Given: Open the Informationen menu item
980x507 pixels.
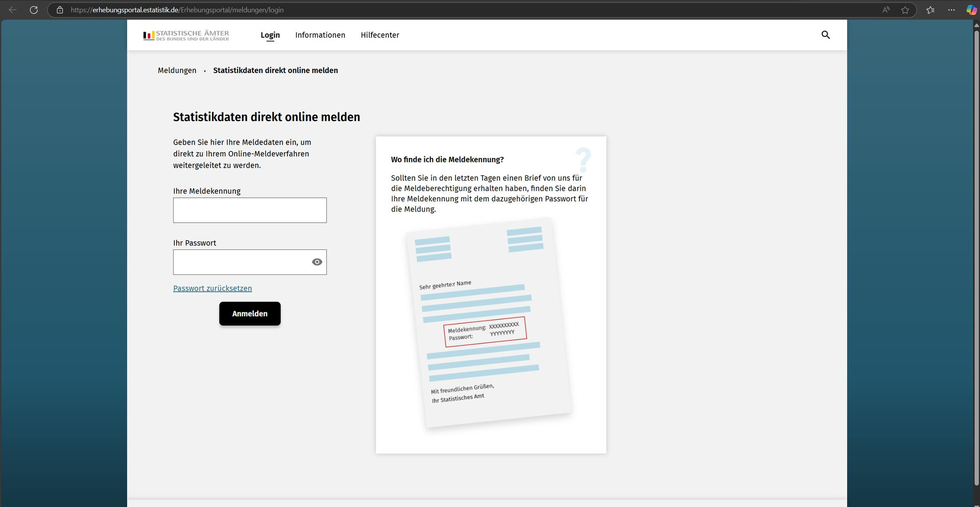Looking at the screenshot, I should coord(320,35).
